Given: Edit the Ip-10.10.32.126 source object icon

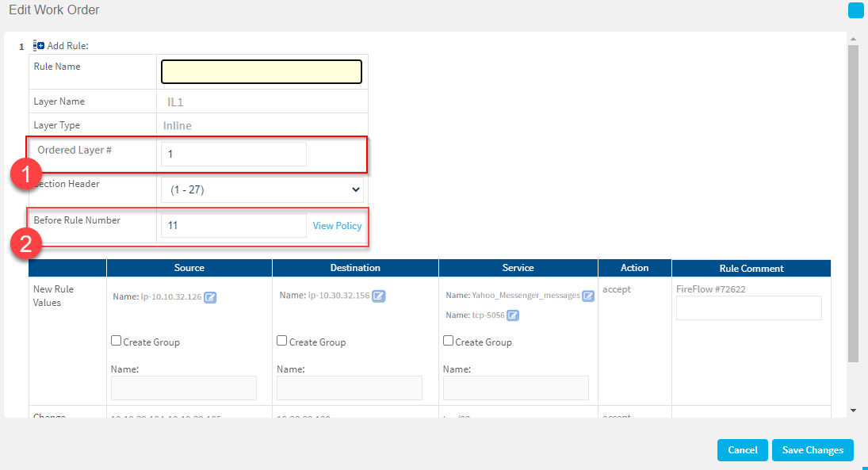Looking at the screenshot, I should [210, 298].
